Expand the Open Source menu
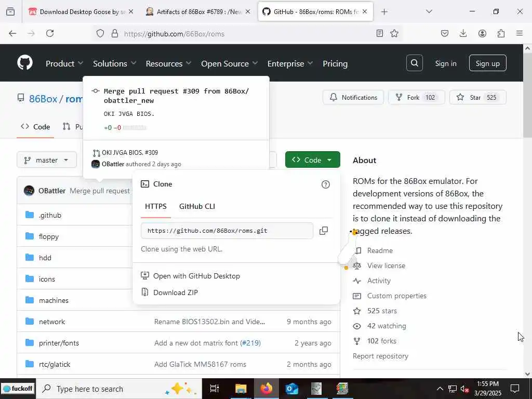 229,63
